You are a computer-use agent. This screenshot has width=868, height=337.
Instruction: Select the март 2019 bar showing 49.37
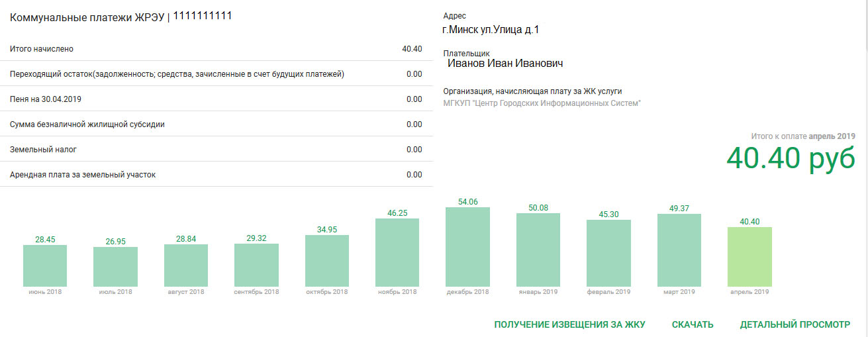tap(679, 250)
